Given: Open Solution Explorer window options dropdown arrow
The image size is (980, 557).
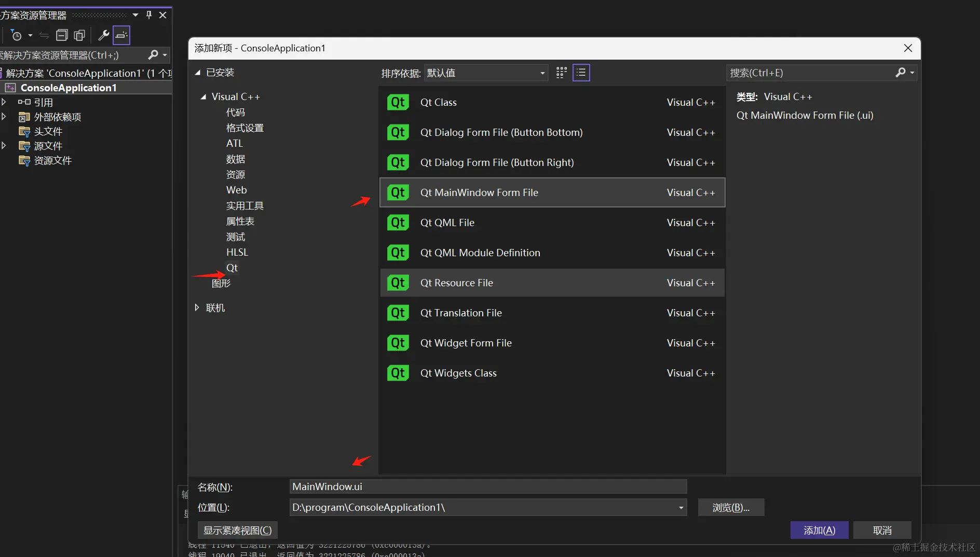Looking at the screenshot, I should pos(135,15).
